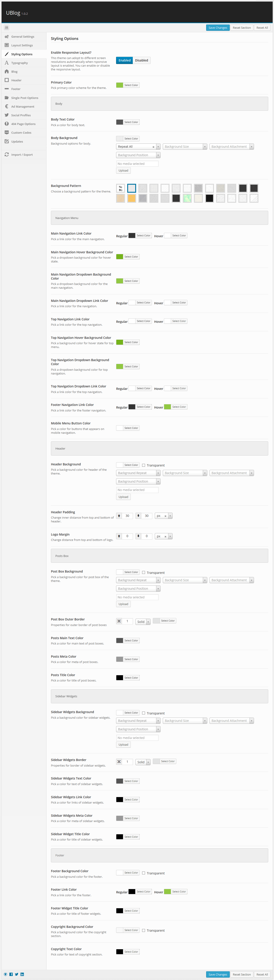Click the Blog home icon in sidebar
274x980 pixels.
coord(6,72)
